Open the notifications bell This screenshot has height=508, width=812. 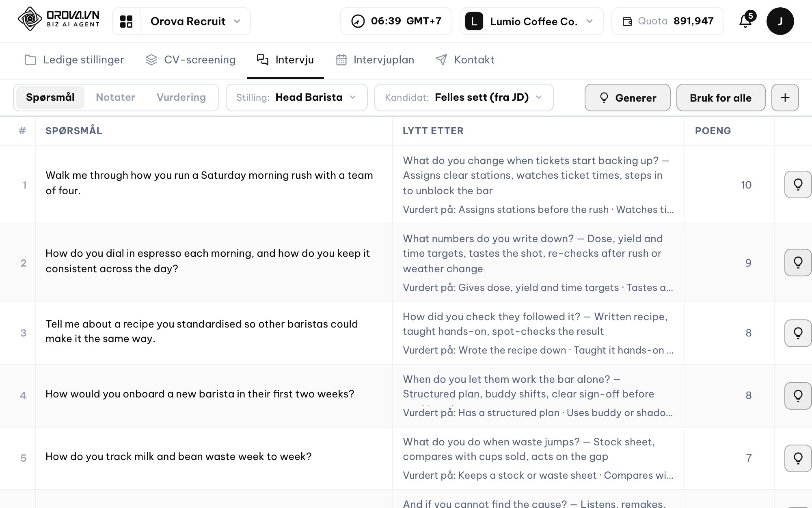click(x=746, y=20)
